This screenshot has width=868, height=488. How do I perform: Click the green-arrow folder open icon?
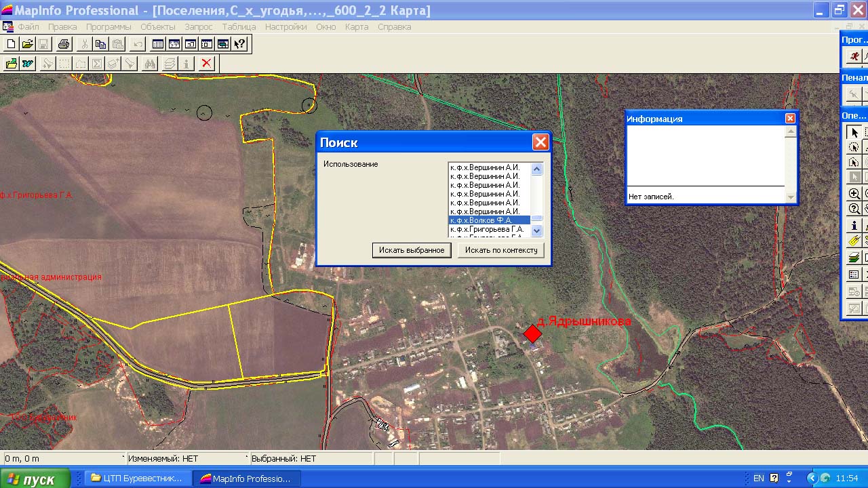[11, 64]
